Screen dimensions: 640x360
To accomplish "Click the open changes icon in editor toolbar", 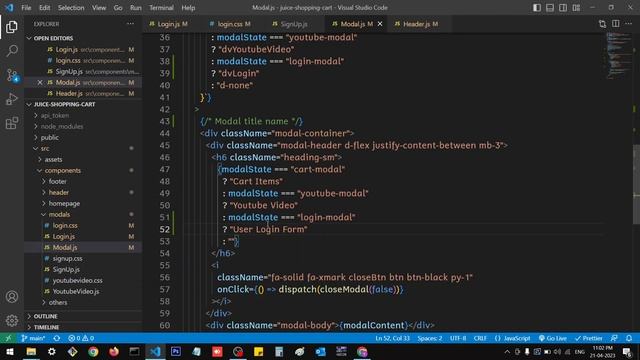I will [602, 24].
